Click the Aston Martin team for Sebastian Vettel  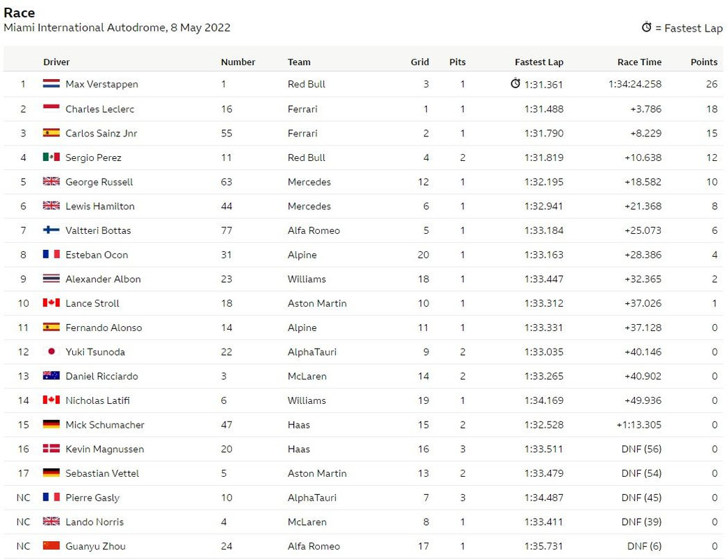click(317, 473)
